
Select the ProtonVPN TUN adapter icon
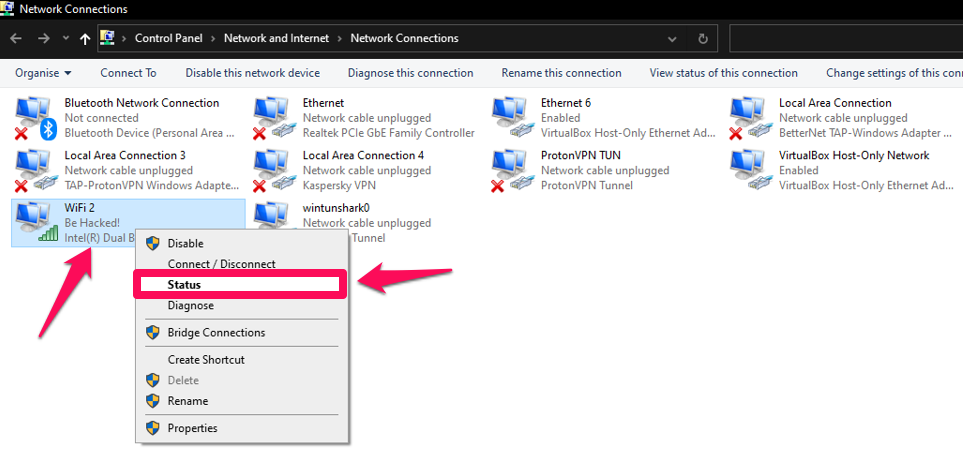(512, 171)
